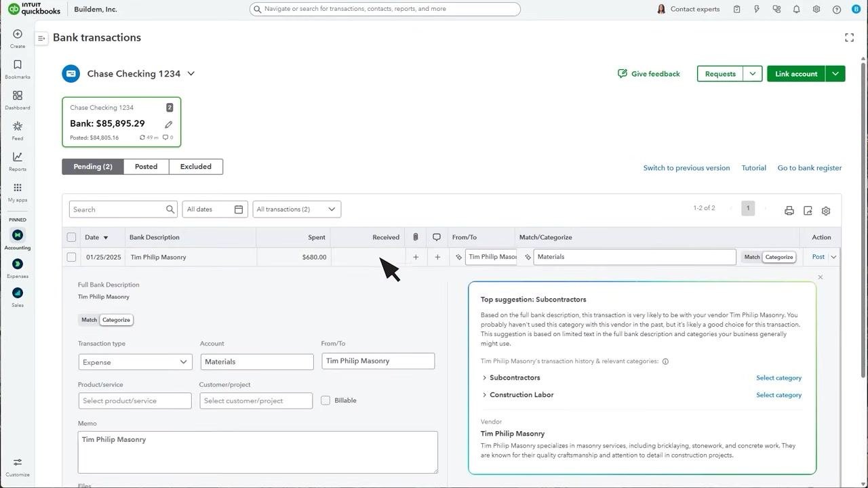Open pinned Expenses app

pyautogui.click(x=18, y=268)
